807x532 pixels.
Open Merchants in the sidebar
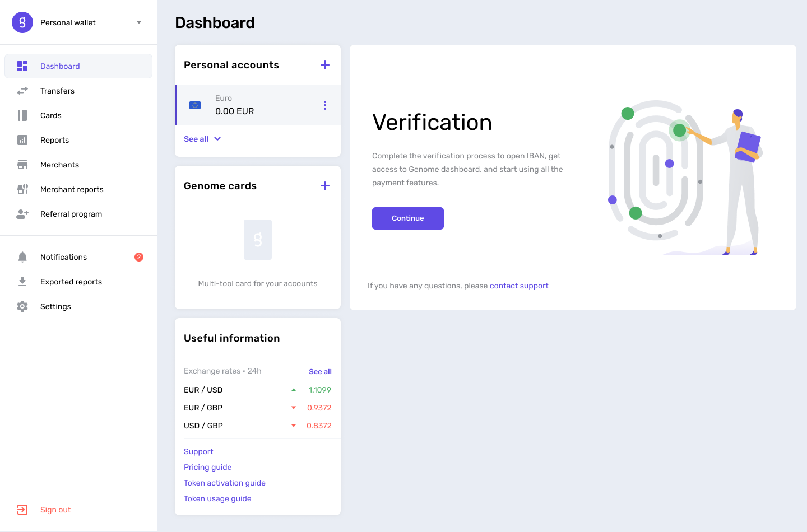[x=78, y=165]
